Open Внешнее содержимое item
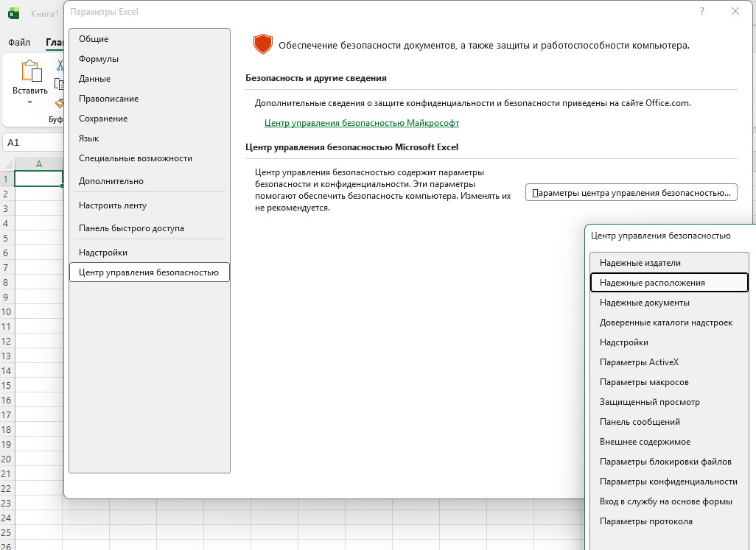This screenshot has width=756, height=550. [x=669, y=442]
